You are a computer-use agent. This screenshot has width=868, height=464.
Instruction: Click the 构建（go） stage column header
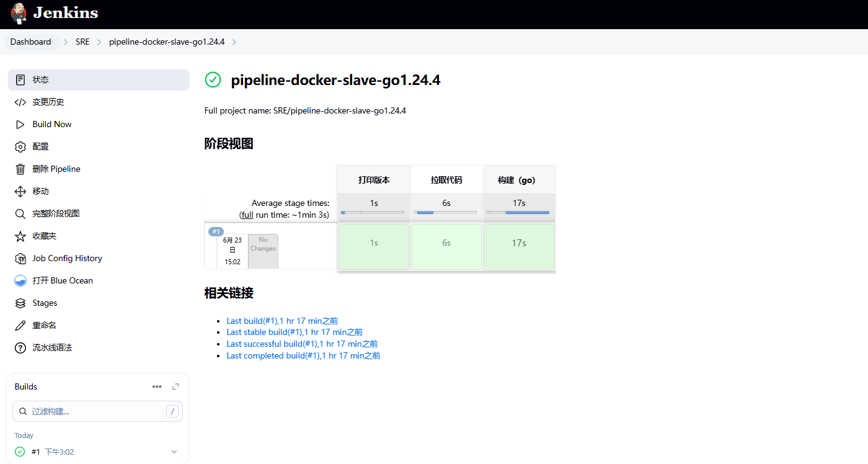click(519, 180)
